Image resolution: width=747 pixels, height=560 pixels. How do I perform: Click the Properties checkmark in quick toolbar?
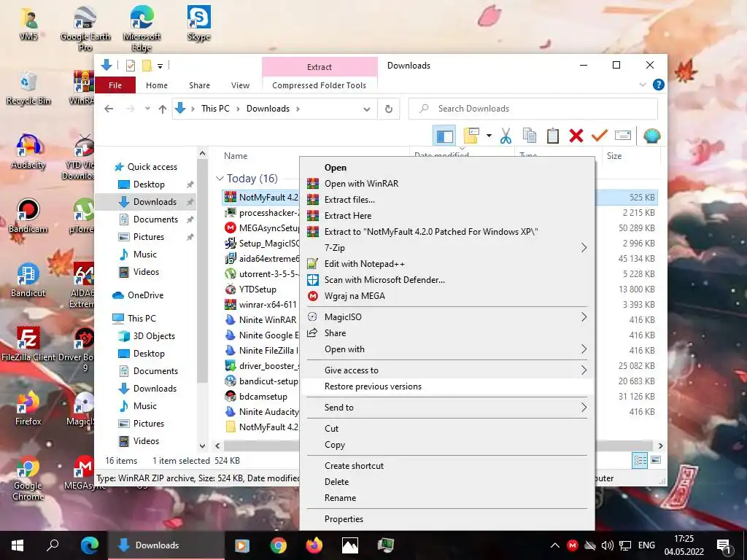point(130,66)
